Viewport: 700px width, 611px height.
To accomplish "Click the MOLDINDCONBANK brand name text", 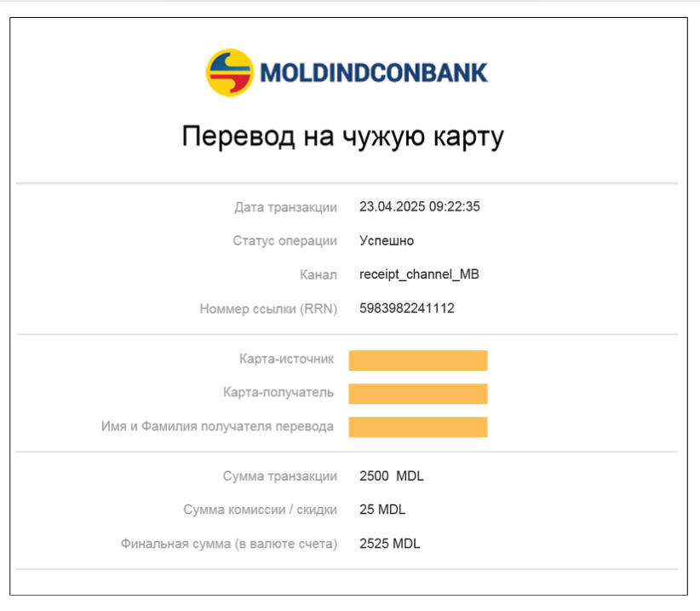I will pyautogui.click(x=374, y=72).
